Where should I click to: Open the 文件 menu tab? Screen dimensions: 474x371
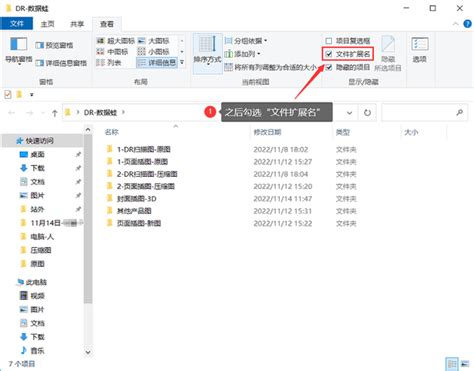[17, 24]
